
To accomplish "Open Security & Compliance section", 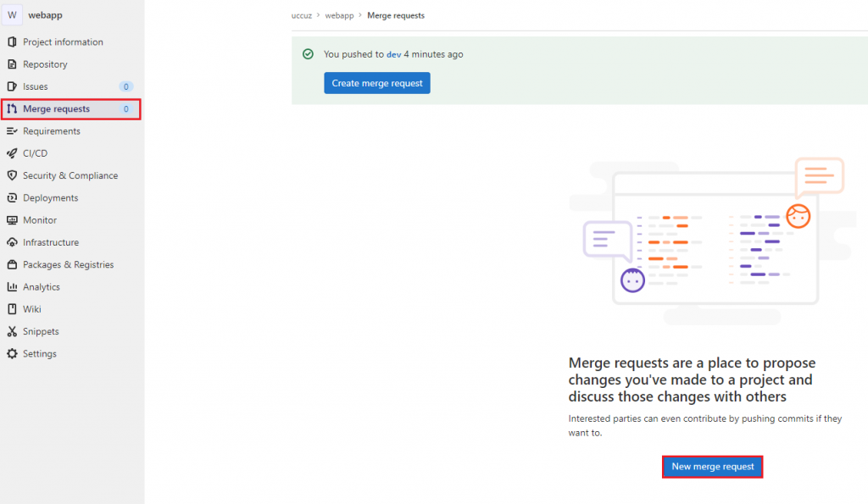I will point(71,175).
